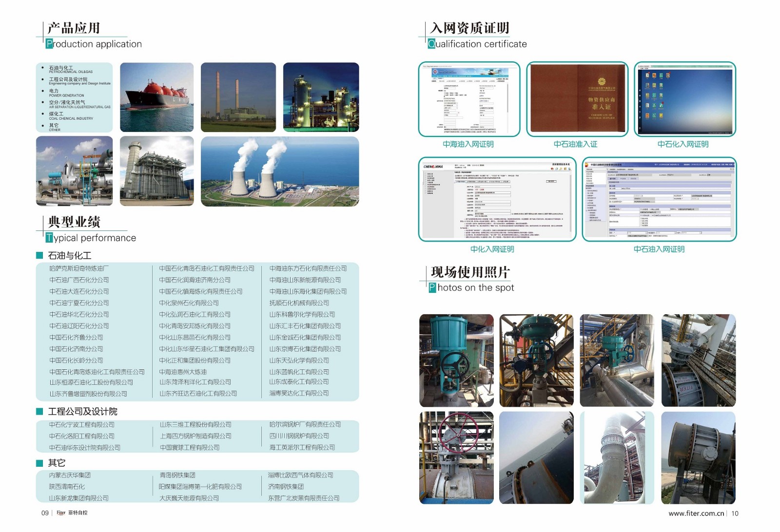Open the 中海油入网证明 certificate screenshot
Screen dimensions: 780x532
[x=469, y=99]
